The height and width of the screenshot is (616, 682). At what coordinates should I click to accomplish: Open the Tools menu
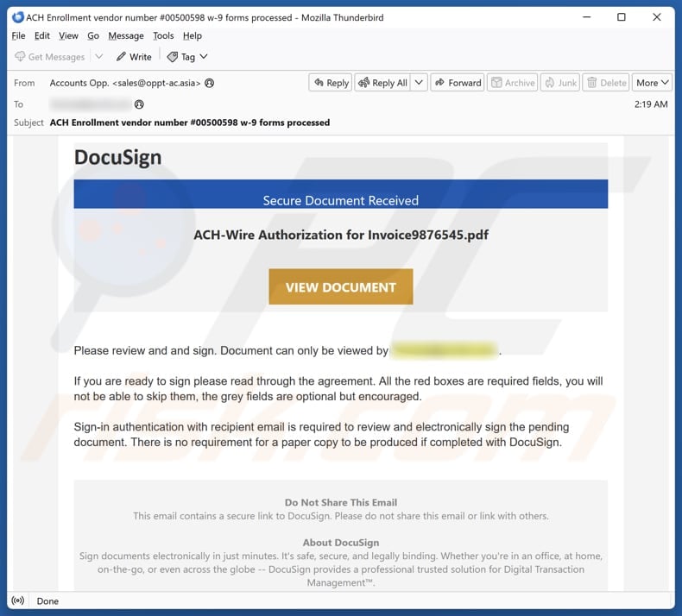pyautogui.click(x=163, y=35)
